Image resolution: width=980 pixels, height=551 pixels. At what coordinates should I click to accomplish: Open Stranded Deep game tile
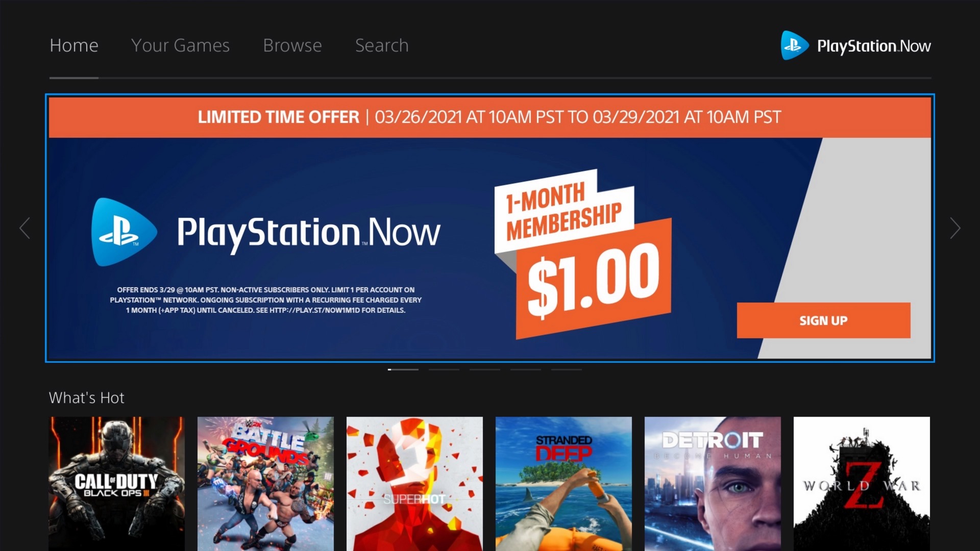click(563, 484)
